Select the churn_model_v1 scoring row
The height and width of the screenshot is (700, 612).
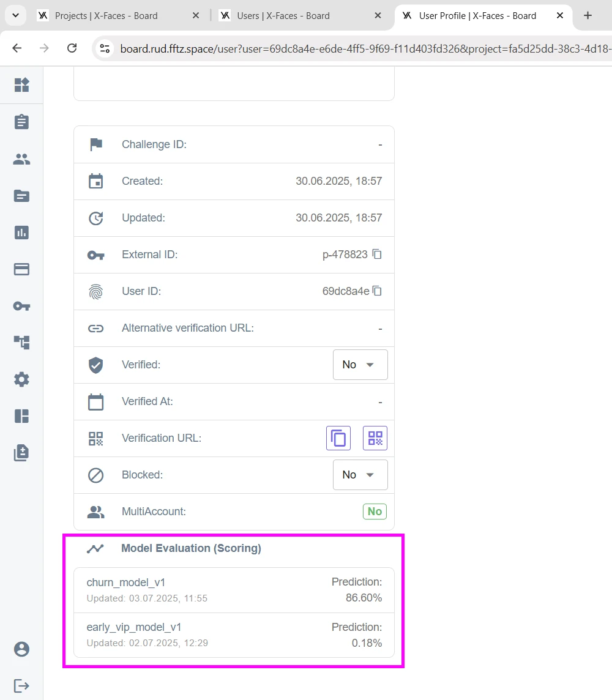click(x=234, y=590)
